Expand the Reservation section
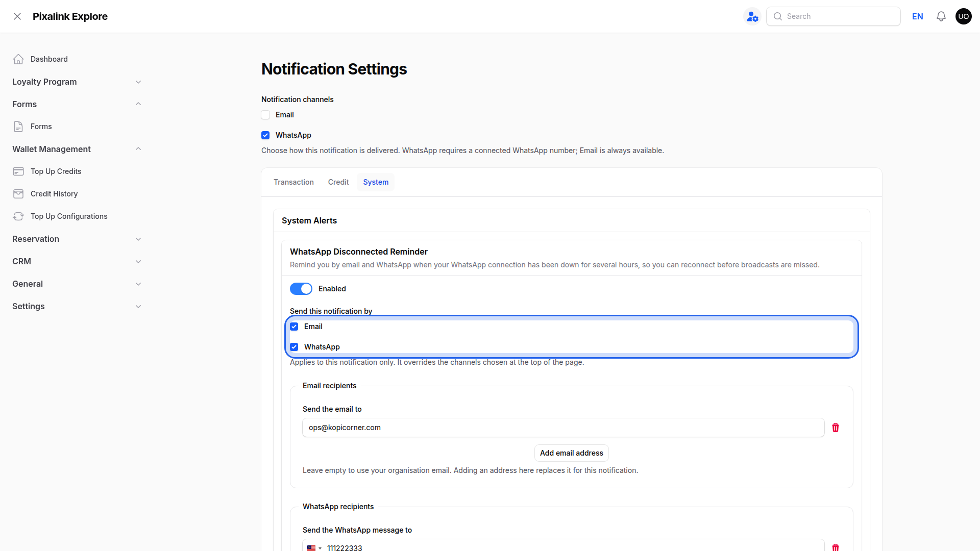 [77, 239]
